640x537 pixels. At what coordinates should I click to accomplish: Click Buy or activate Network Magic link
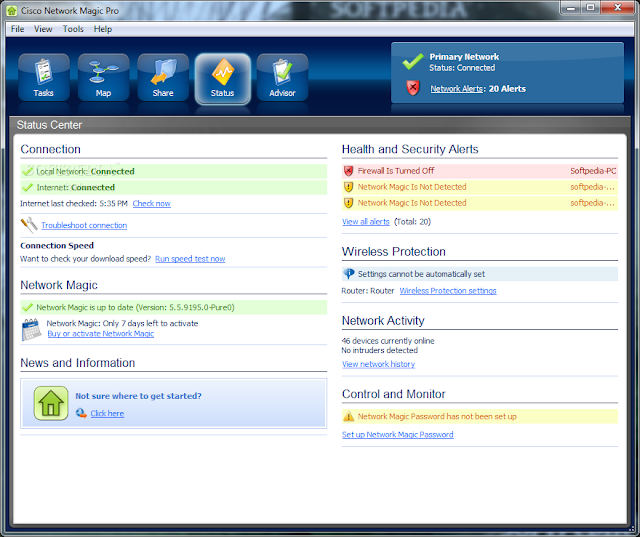[100, 334]
